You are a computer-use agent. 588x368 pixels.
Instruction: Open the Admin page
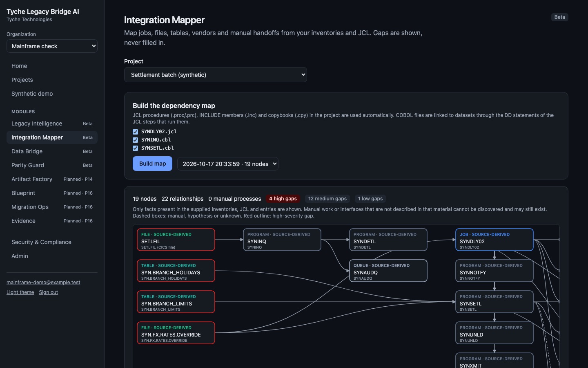(52, 256)
